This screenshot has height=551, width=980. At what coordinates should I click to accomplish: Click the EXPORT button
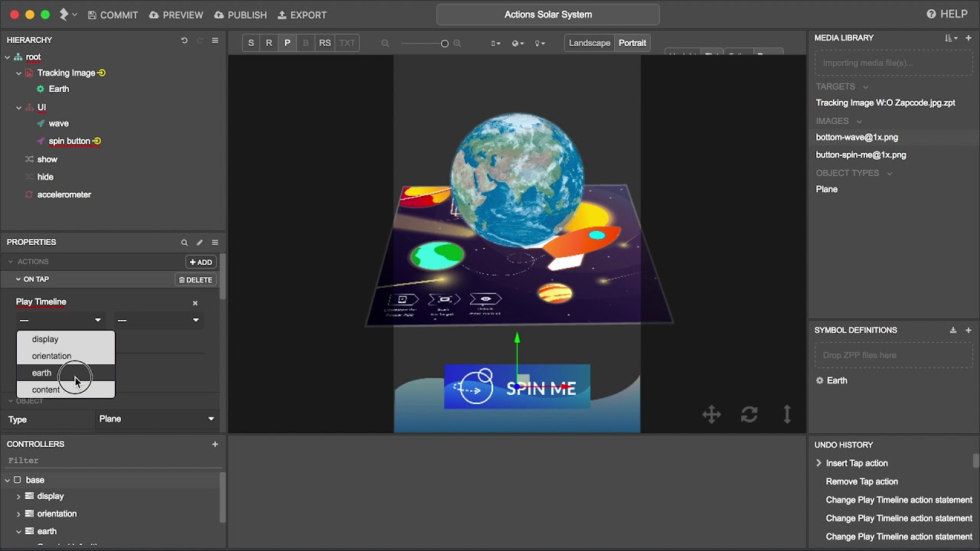[302, 15]
